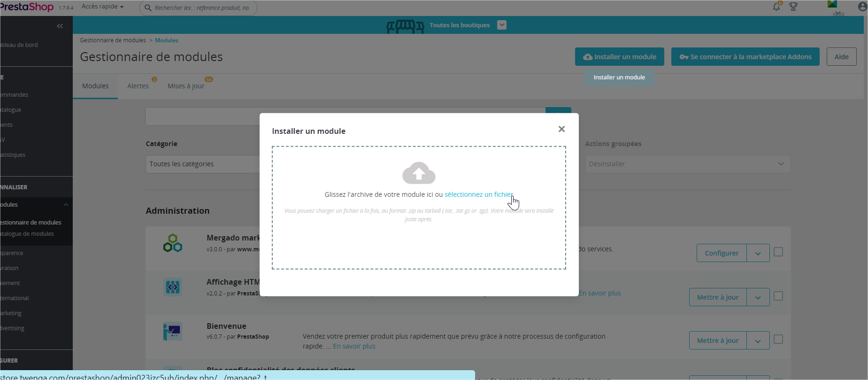Open Tableau de bord in sidebar
Image resolution: width=868 pixels, height=380 pixels.
pos(20,45)
